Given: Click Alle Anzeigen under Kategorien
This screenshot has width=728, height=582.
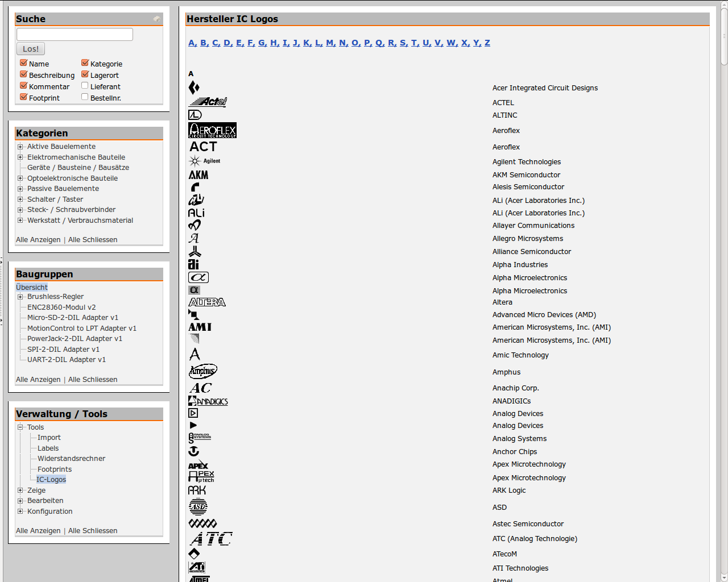Looking at the screenshot, I should [x=38, y=240].
